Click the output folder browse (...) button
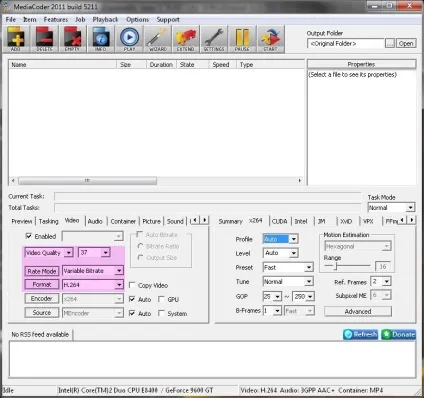Viewport: 424px width, 398px height. [390, 43]
